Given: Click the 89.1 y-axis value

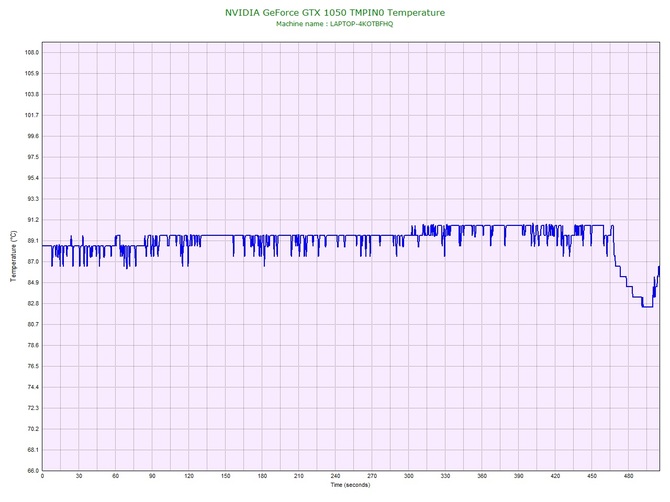Looking at the screenshot, I should pos(32,241).
